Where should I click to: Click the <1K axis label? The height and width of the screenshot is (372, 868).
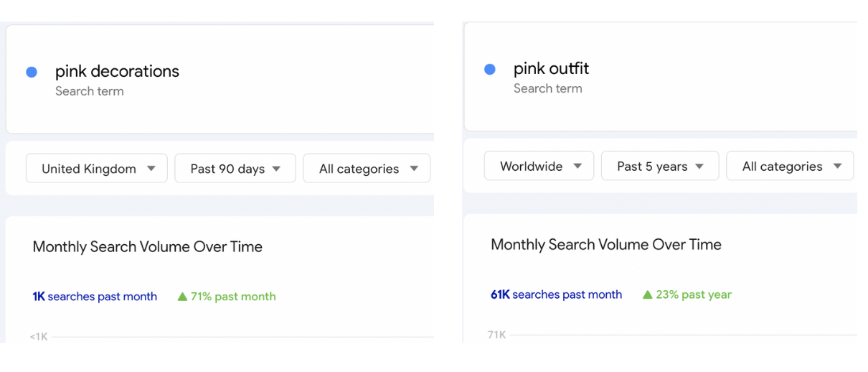tap(39, 337)
